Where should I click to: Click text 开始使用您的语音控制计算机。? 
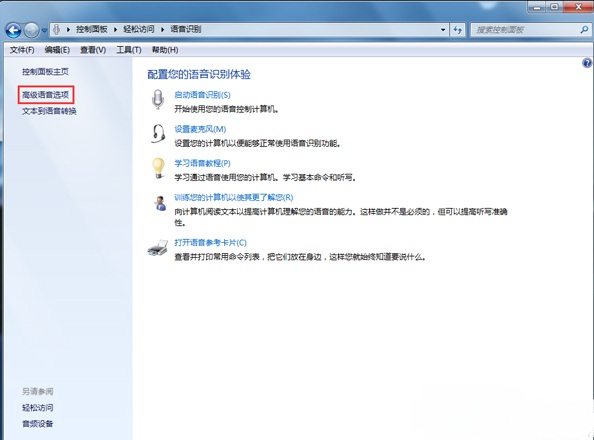227,110
